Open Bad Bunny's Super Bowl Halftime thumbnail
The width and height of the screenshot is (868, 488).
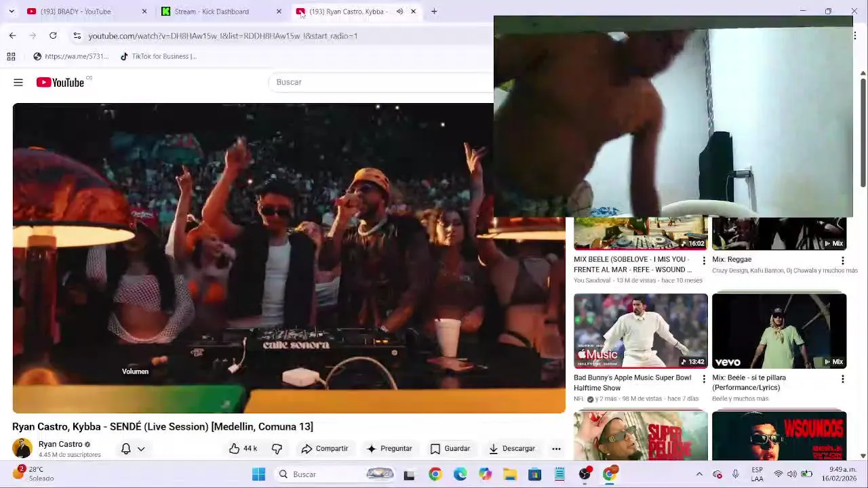click(641, 331)
